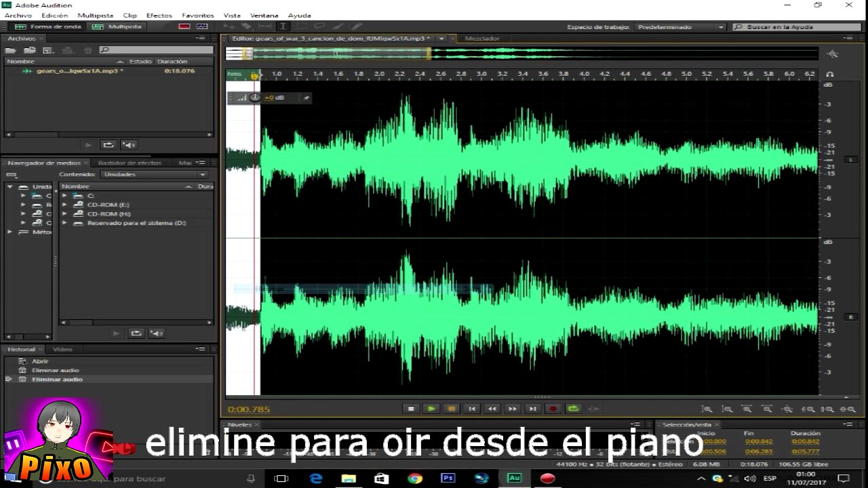Switch to Bastidor de efectos tab

tap(130, 163)
